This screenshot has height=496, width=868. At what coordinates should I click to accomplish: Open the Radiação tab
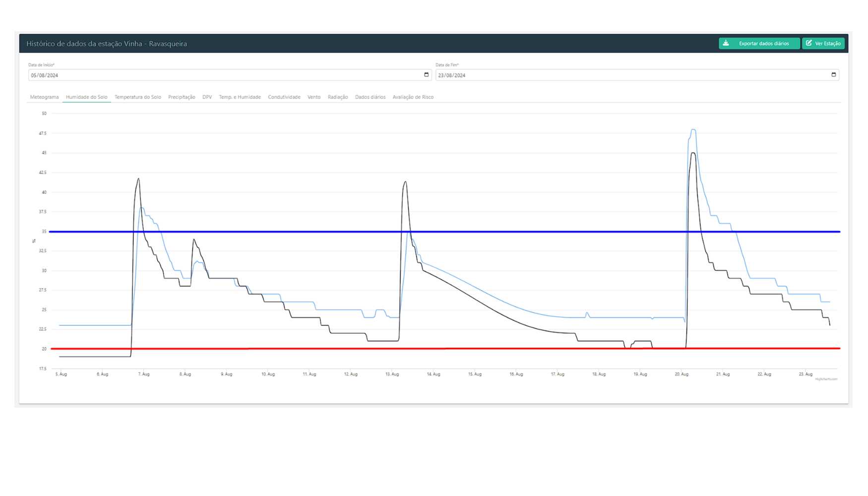(x=337, y=97)
